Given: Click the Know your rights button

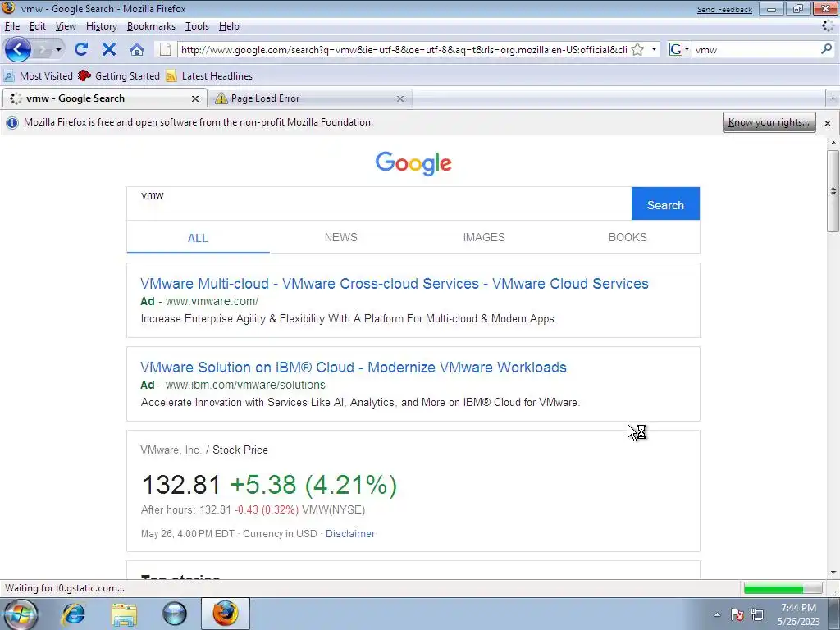Looking at the screenshot, I should click(x=769, y=122).
